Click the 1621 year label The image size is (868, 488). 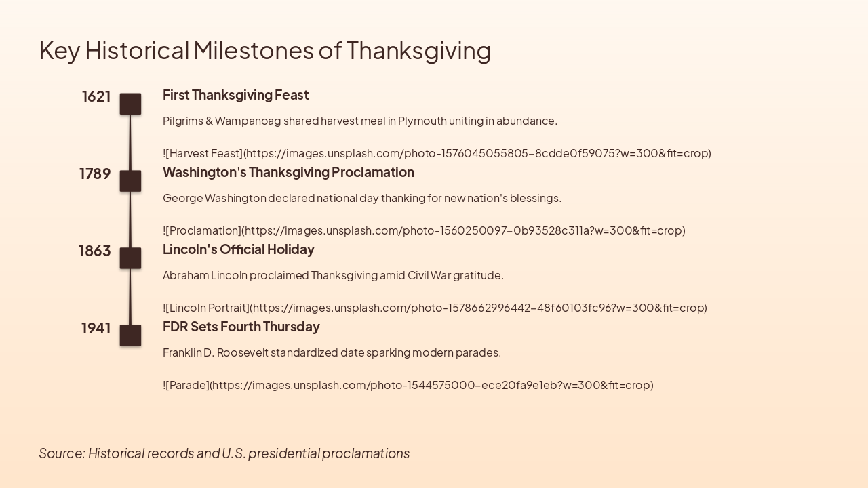(x=96, y=96)
